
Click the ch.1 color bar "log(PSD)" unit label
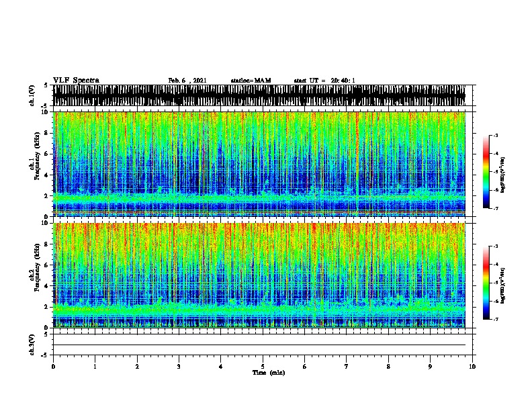502,175
